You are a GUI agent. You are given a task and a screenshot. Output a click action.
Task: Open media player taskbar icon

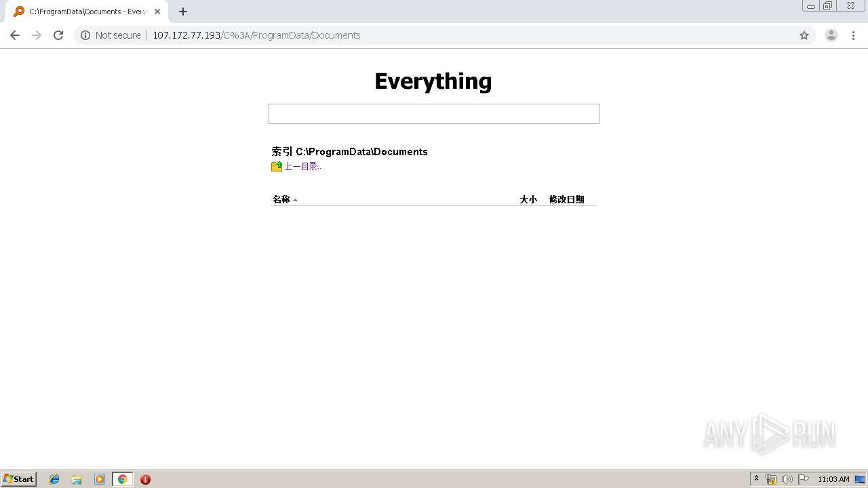100,479
